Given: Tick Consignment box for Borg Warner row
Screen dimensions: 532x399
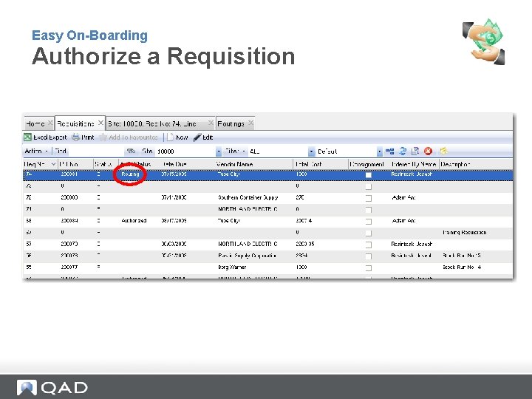Looking at the screenshot, I should [369, 268].
